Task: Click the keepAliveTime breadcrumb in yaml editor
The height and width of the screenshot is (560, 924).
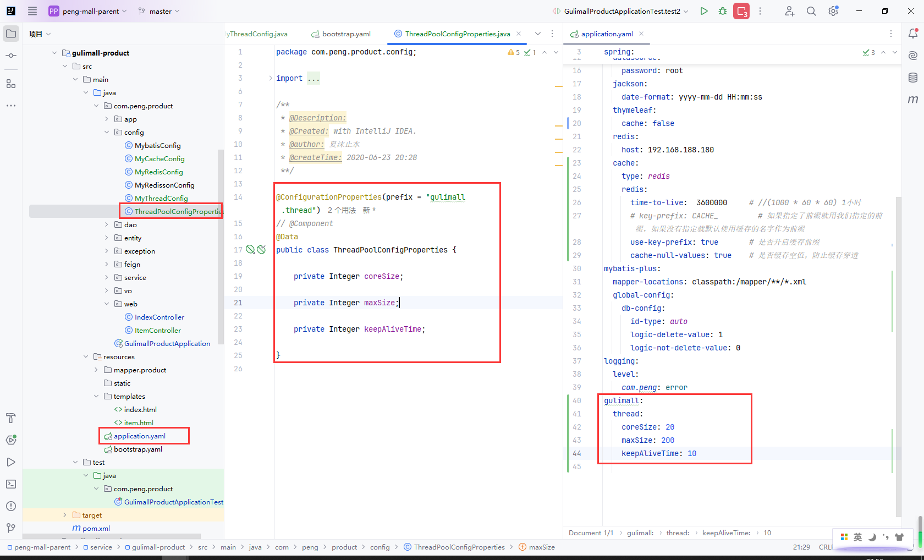Action: pyautogui.click(x=726, y=532)
